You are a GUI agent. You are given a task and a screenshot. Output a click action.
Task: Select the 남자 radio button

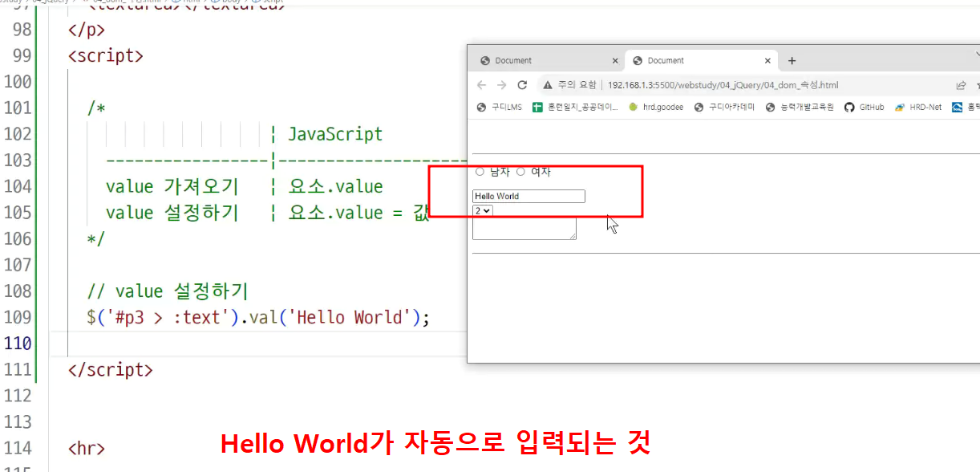pos(480,172)
